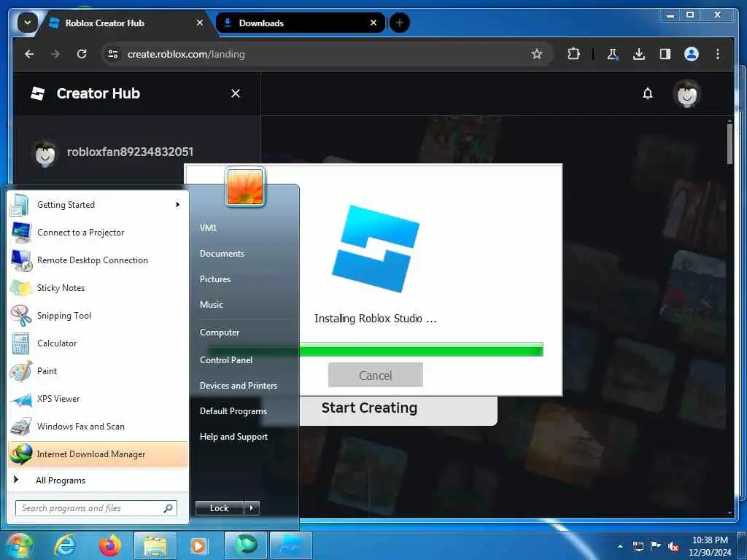Open the account avatar in page header
This screenshot has height=560, width=747.
(x=687, y=94)
